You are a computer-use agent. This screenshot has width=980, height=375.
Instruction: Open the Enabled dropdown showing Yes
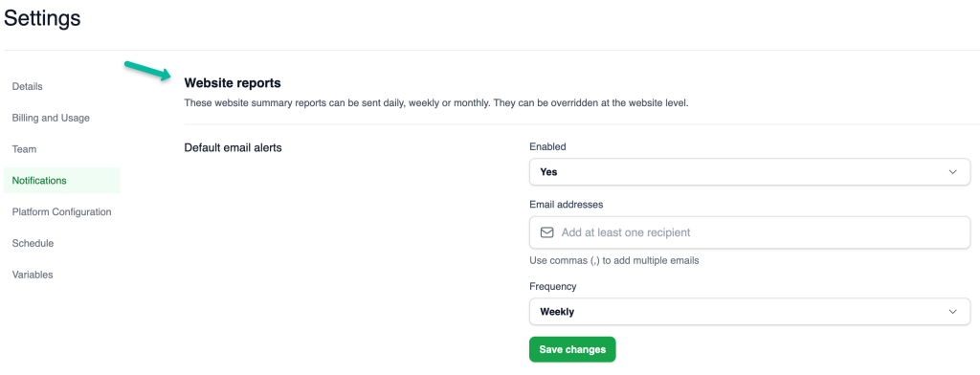click(x=749, y=172)
